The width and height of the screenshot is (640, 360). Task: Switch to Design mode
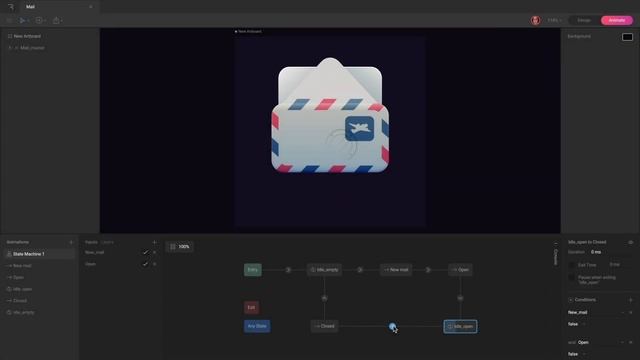584,20
